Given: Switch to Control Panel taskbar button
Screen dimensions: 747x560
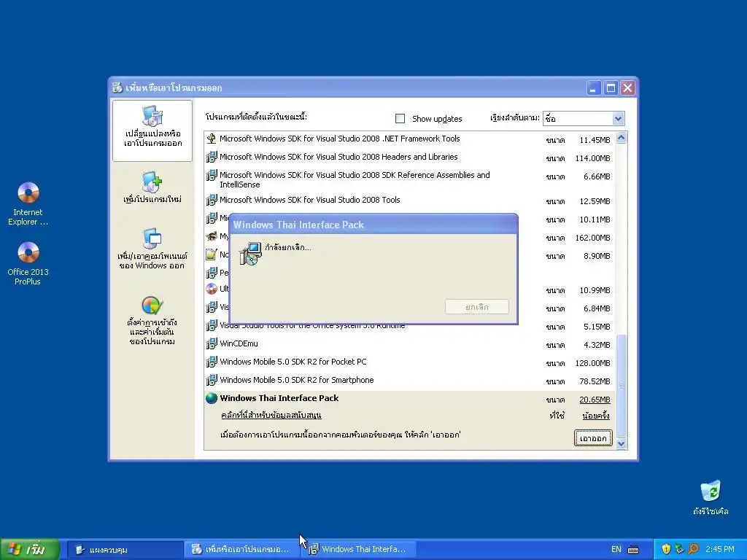Looking at the screenshot, I should pos(125,550).
